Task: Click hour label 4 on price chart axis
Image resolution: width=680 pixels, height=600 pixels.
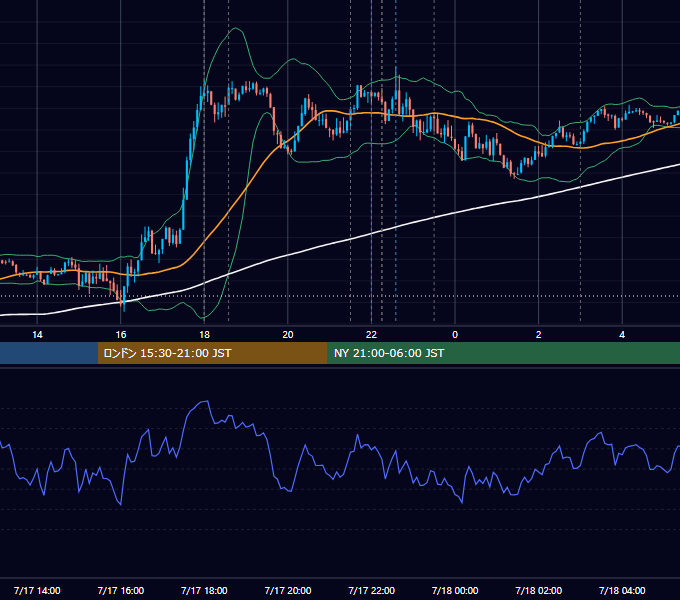Action: point(622,335)
